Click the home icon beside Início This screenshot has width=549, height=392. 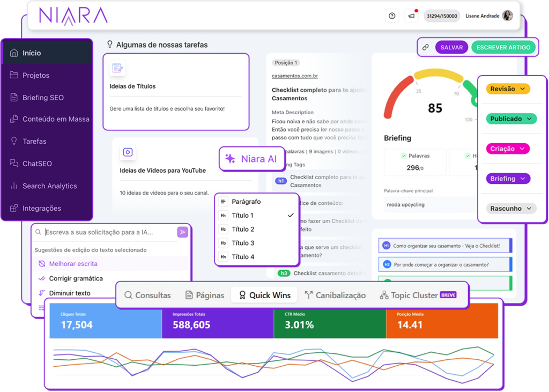(x=14, y=53)
